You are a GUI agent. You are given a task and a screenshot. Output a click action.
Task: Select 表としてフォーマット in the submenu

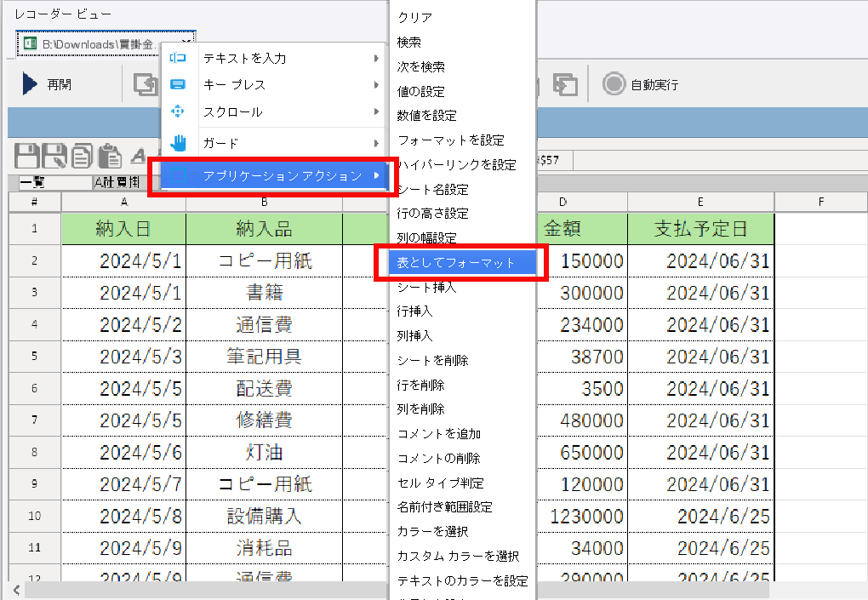(x=462, y=262)
